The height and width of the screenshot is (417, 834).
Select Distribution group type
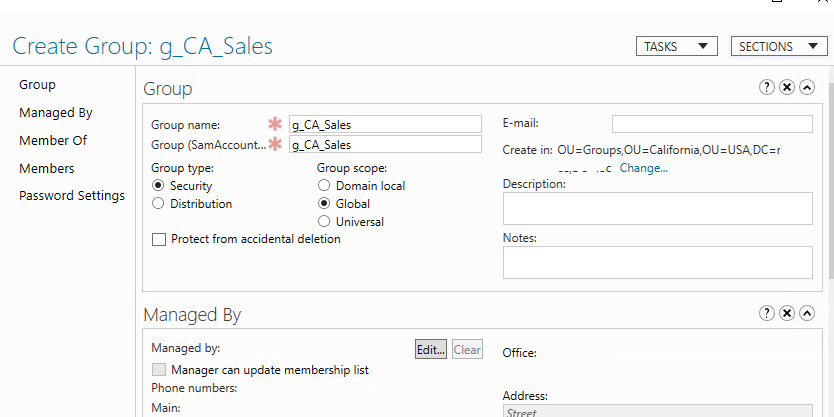coord(158,204)
